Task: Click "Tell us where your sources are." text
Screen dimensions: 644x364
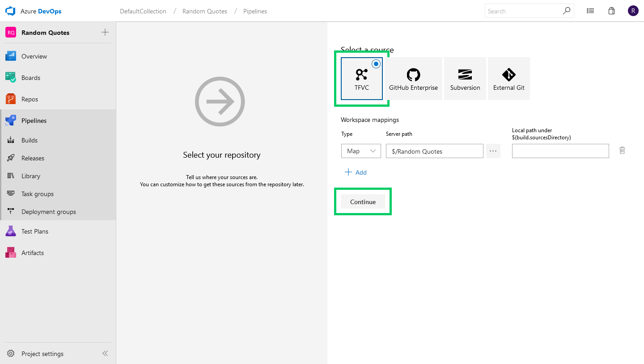Action: pyautogui.click(x=222, y=177)
